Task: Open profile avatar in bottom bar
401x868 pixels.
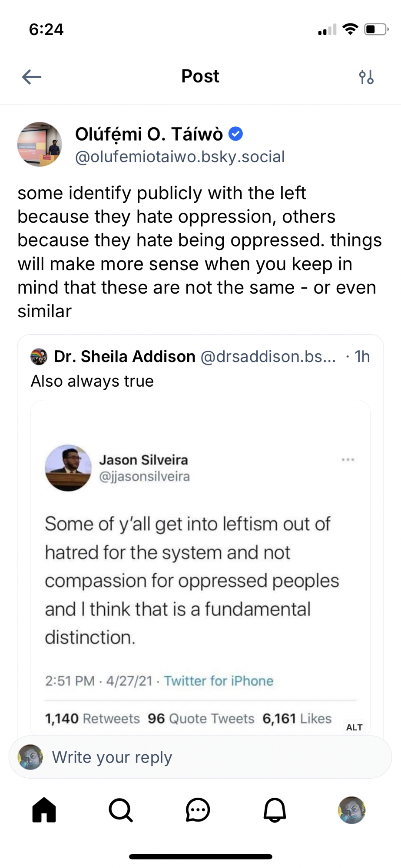Action: [351, 810]
